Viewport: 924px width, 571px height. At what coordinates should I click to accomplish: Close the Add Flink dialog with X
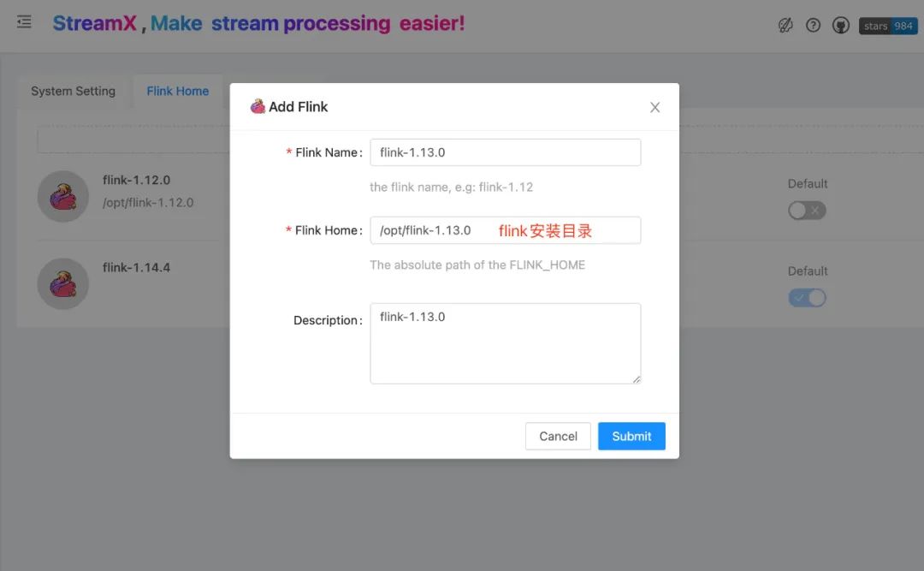(654, 107)
